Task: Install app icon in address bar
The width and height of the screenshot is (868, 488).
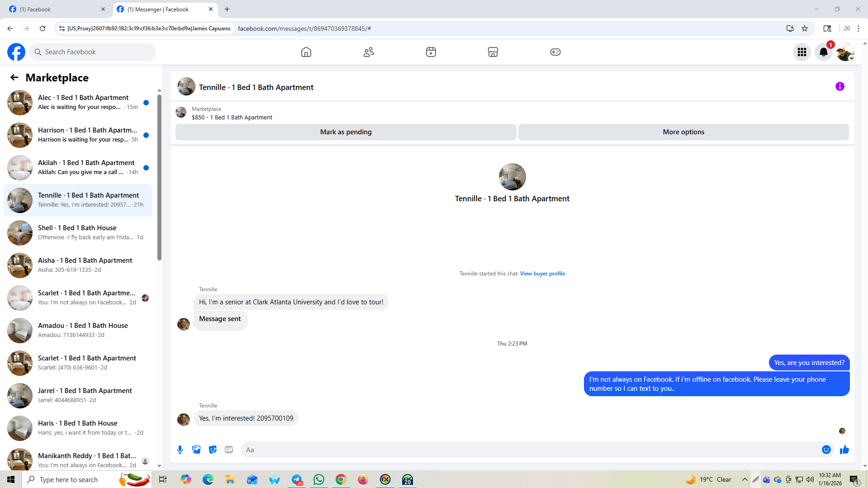Action: coord(790,28)
